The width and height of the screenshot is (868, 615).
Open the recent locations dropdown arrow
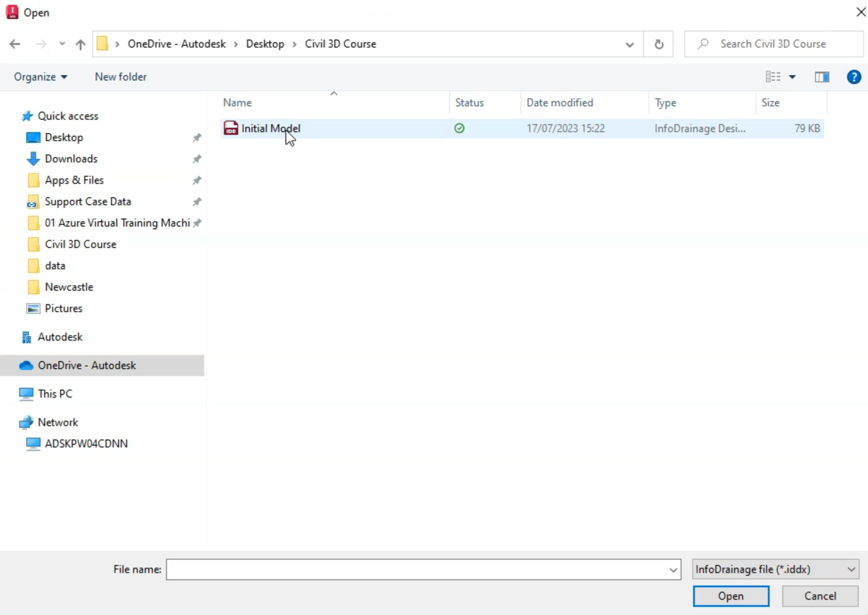[x=62, y=44]
